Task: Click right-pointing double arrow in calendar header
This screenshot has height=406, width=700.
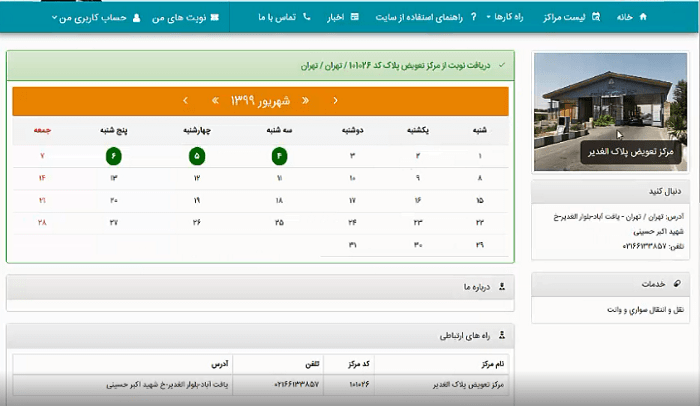Action: 305,101
